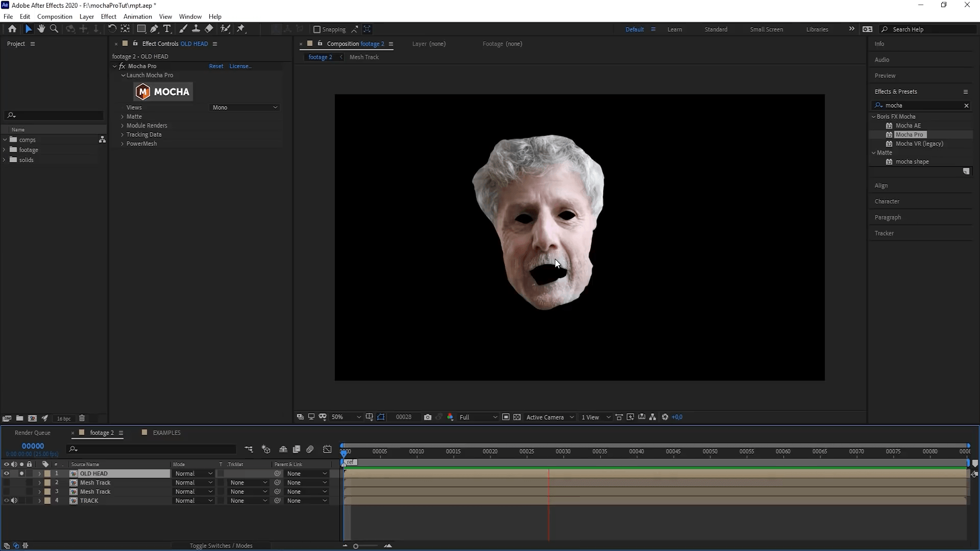Click Reset for Mocha Pro effect
Viewport: 980px width, 551px height.
pos(216,66)
